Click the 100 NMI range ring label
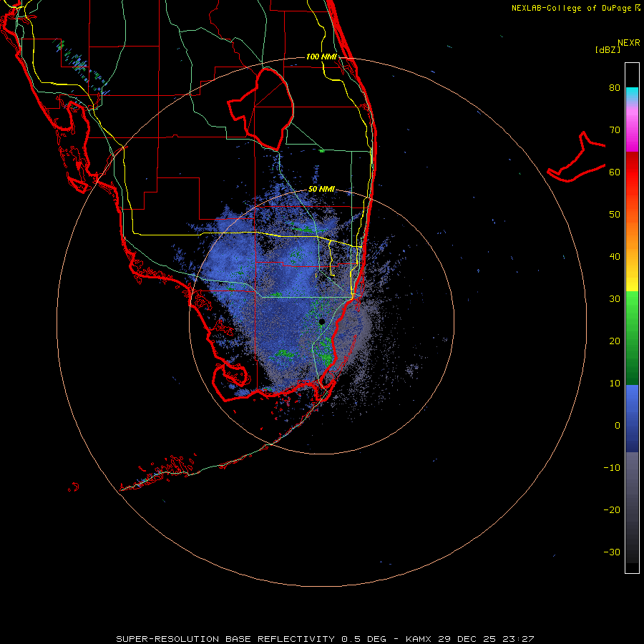 pyautogui.click(x=321, y=57)
